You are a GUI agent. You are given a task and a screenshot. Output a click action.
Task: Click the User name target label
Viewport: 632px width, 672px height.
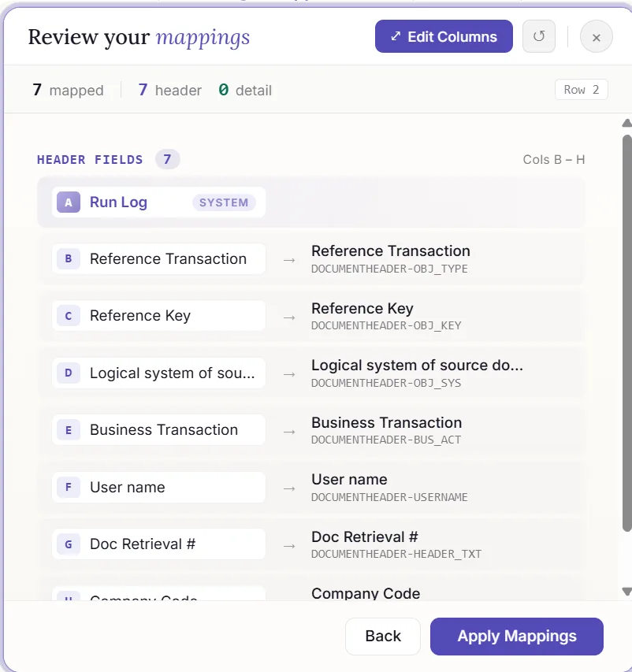[x=349, y=480]
